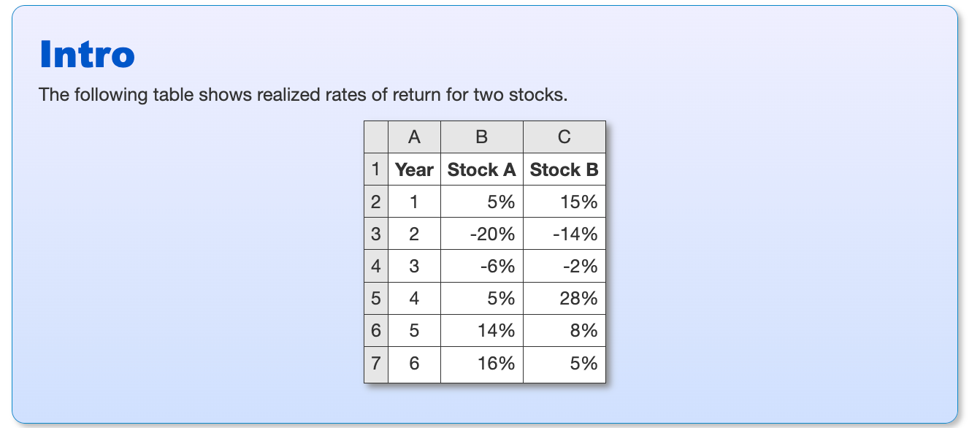Click the Year header cell
The image size is (980, 428).
414,169
